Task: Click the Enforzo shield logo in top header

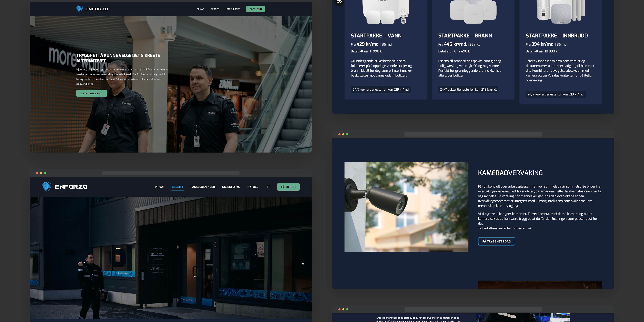Action: (80, 9)
